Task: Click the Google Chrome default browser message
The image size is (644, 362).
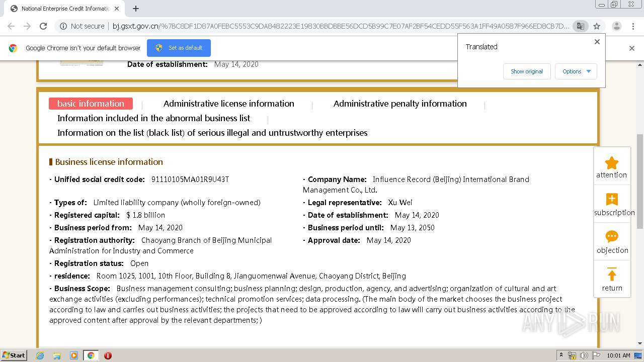Action: click(x=83, y=48)
